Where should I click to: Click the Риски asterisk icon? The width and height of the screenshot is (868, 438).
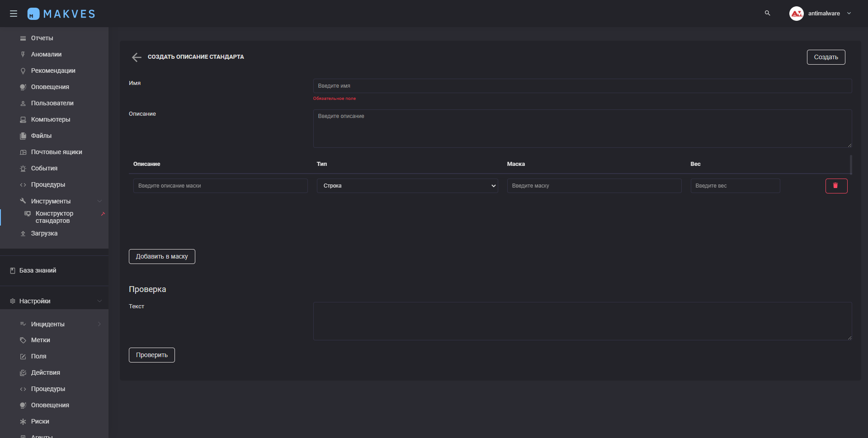(x=23, y=422)
